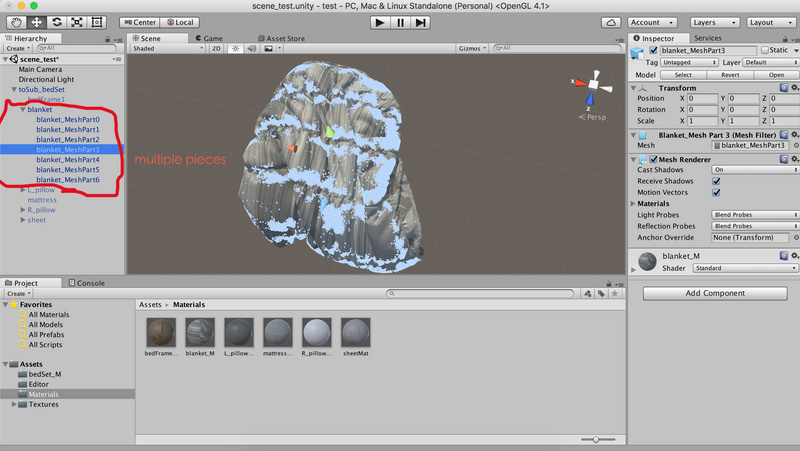Open the Shader Standard dropdown

(745, 268)
